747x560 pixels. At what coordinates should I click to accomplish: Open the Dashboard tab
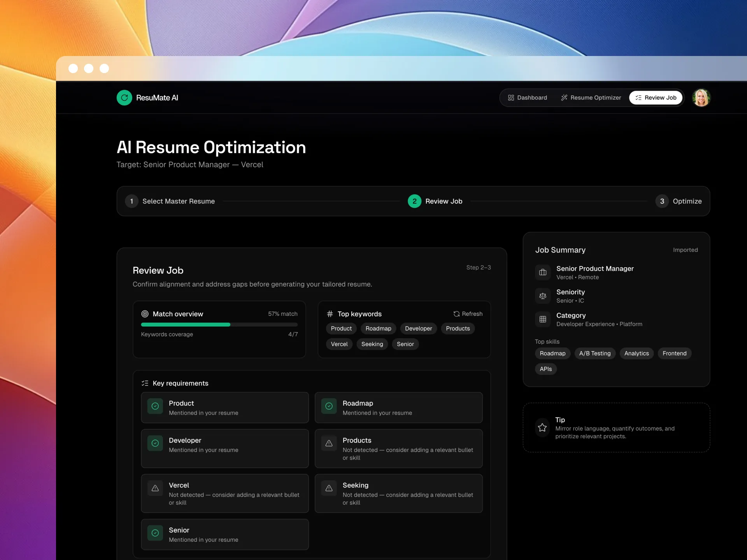(527, 98)
